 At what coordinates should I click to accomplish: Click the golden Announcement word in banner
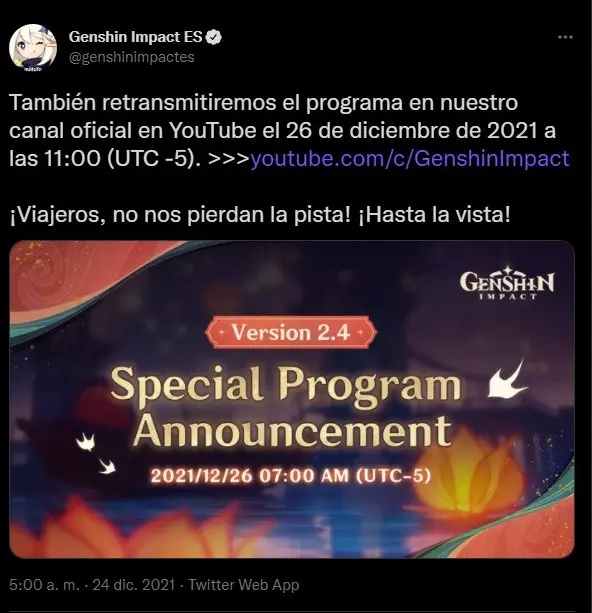click(292, 432)
